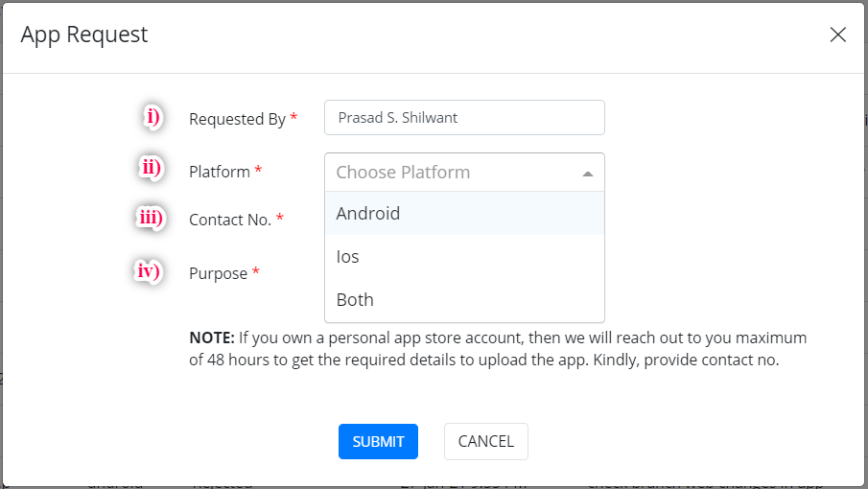
Task: Click the 'i)' step marker icon
Action: 153,118
